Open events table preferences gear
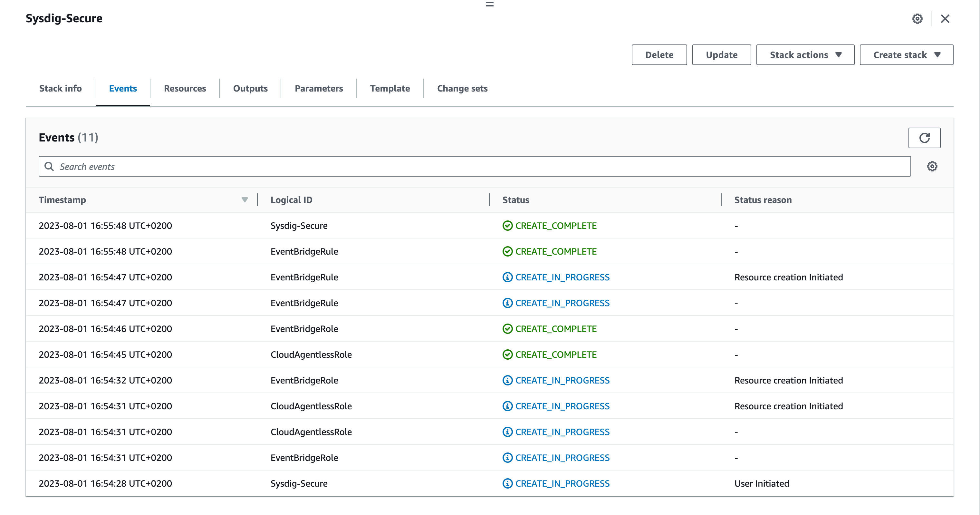Viewport: 980px width, 515px height. [x=932, y=166]
